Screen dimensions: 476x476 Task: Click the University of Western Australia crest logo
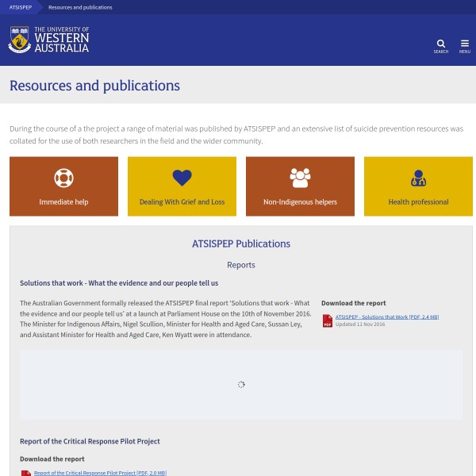point(19,39)
